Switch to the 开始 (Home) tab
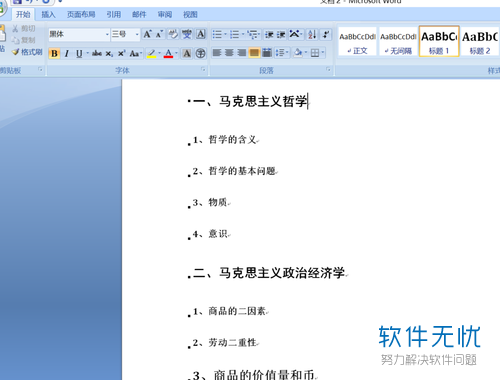The height and width of the screenshot is (380, 500). click(23, 14)
